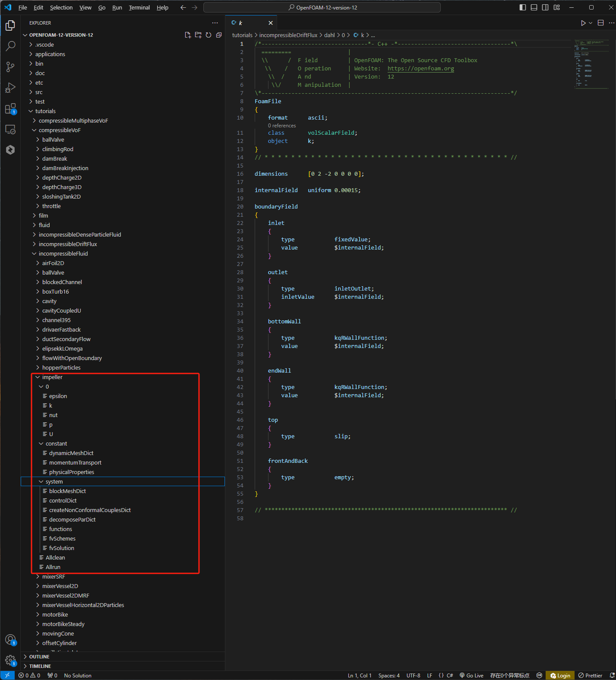The image size is (616, 680).
Task: Change Spaces: 4 indentation setting
Action: click(x=389, y=676)
